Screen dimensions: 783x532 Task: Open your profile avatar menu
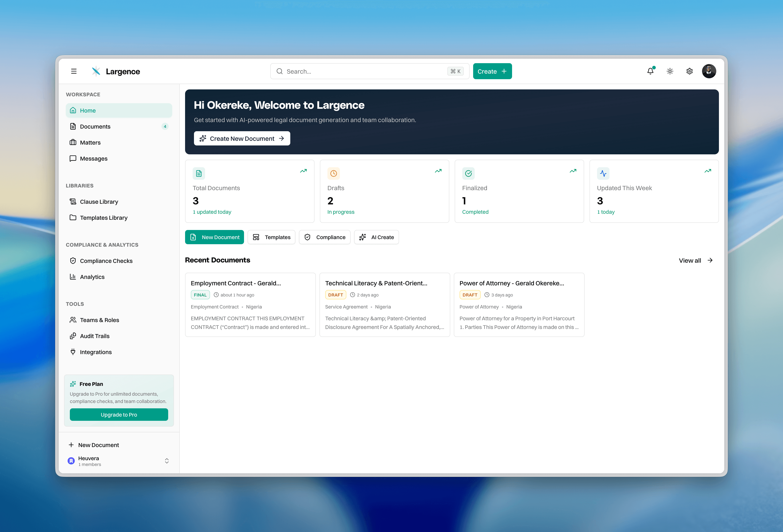(x=709, y=71)
